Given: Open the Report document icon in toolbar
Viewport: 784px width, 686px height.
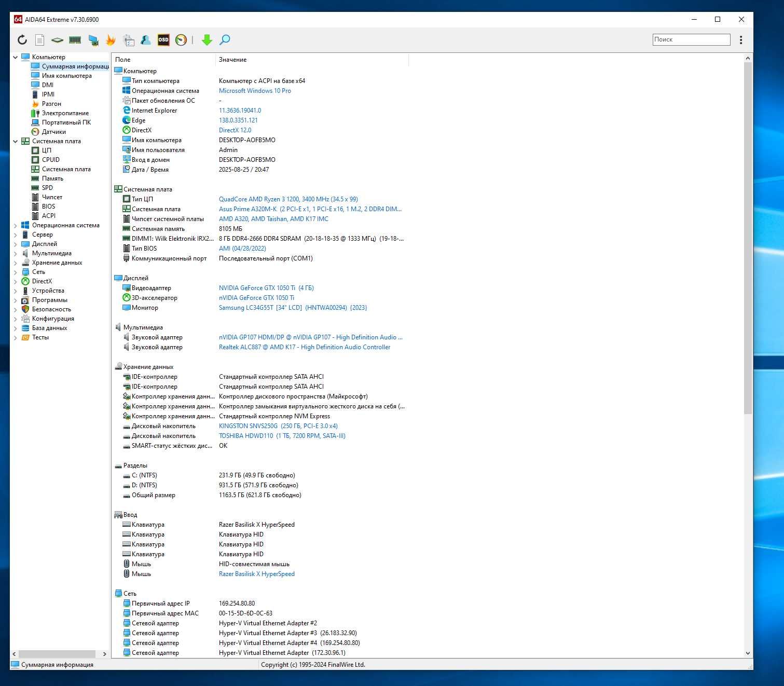Looking at the screenshot, I should coord(40,40).
